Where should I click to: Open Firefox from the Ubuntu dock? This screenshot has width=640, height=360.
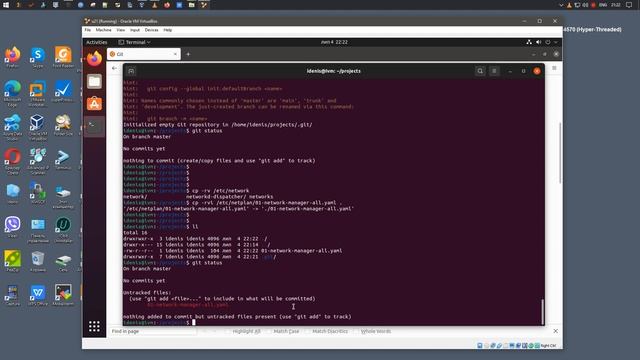94,59
